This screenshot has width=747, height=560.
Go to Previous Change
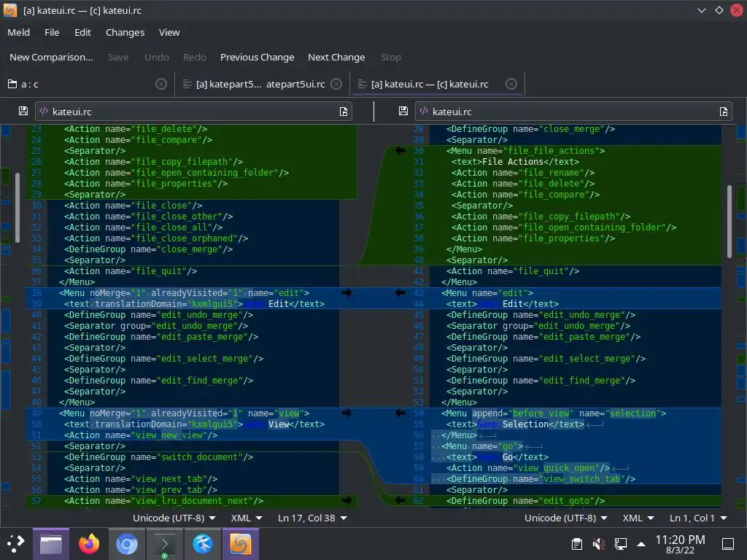click(x=258, y=57)
